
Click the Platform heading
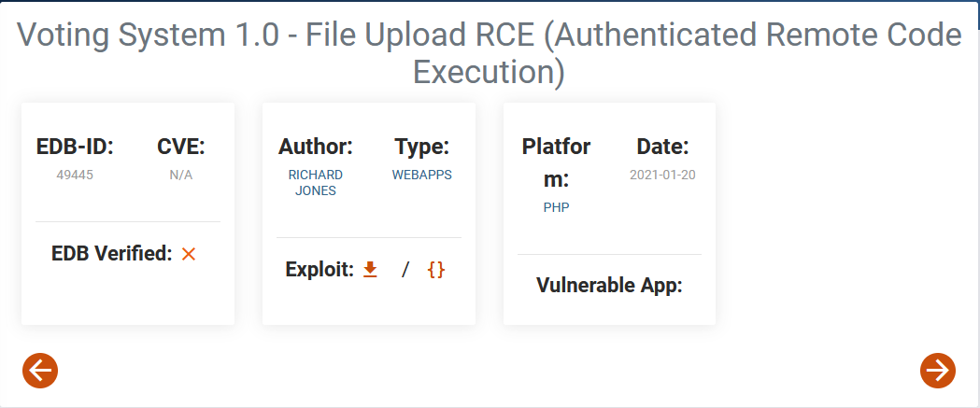coord(556,163)
